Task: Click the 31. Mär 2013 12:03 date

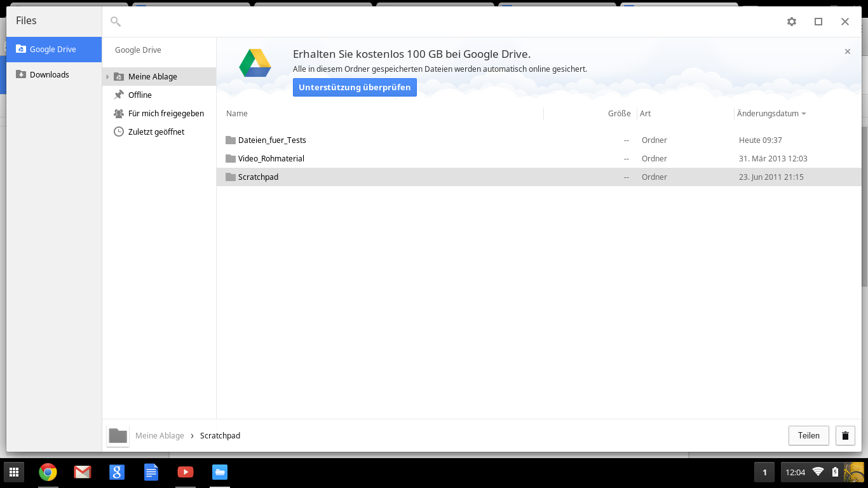Action: tap(773, 158)
